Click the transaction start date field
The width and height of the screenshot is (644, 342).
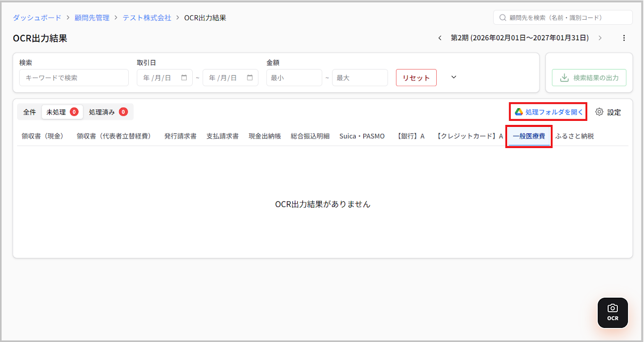(165, 78)
